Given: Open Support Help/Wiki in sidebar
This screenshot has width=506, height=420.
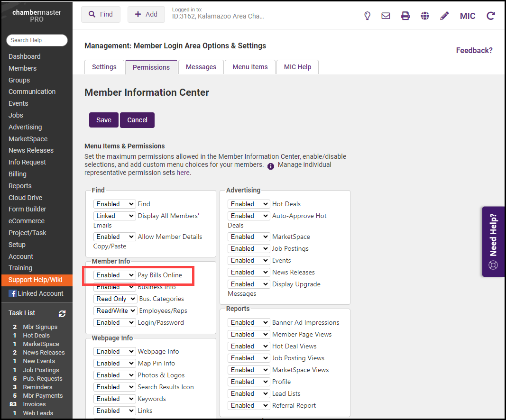Looking at the screenshot, I should tap(36, 280).
